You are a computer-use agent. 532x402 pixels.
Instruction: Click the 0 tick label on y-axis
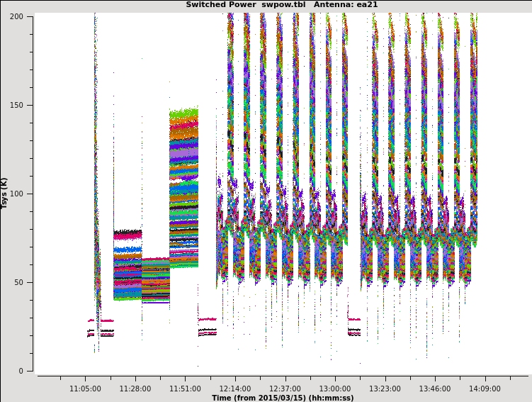point(21,371)
